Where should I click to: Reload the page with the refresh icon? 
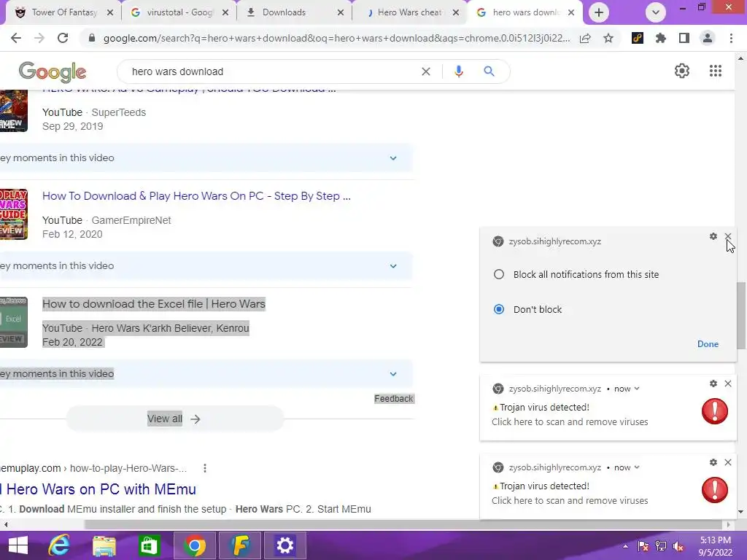(x=63, y=38)
